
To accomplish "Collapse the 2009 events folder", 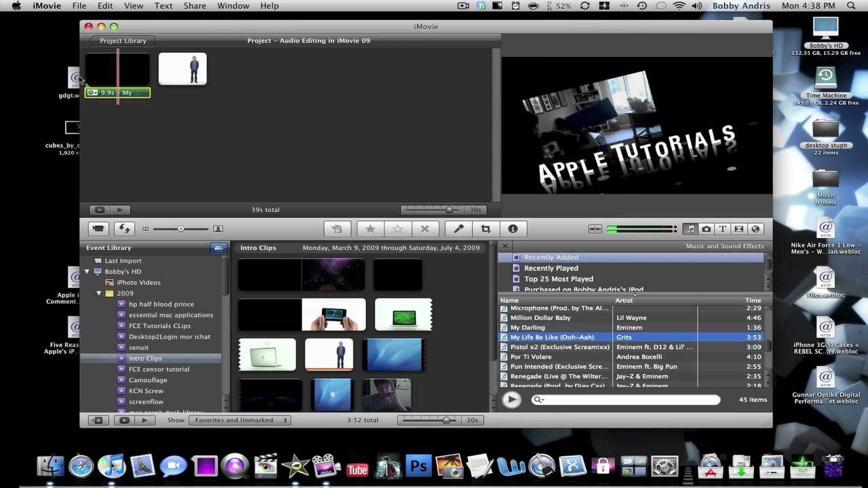I will click(99, 293).
